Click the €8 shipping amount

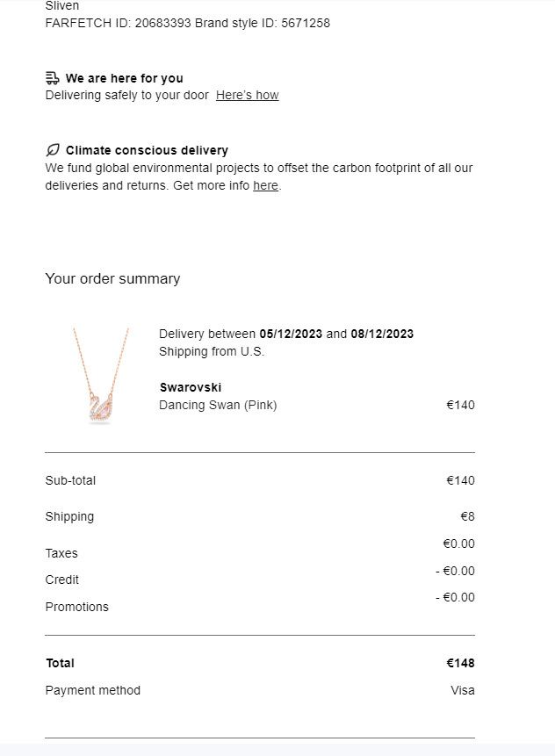click(468, 517)
